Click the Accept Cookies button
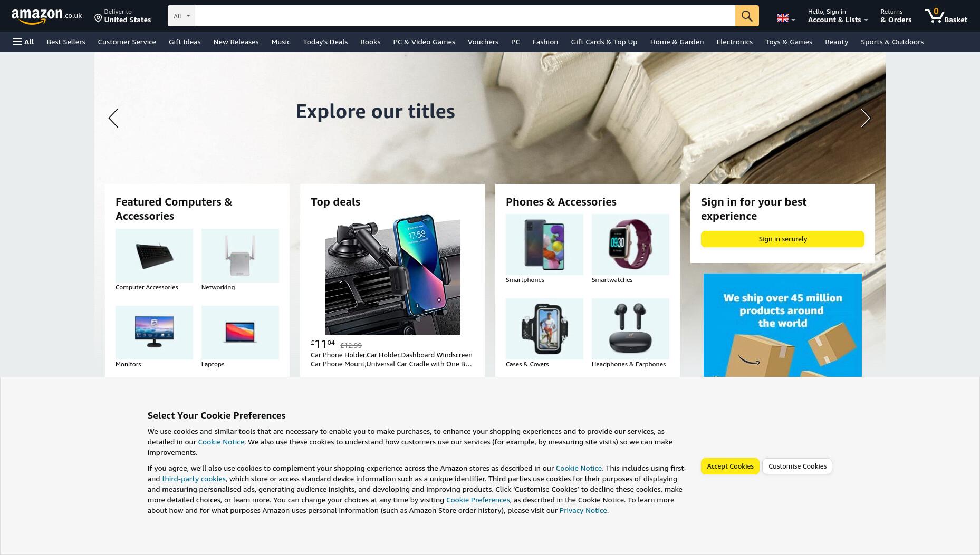The width and height of the screenshot is (980, 555). (x=730, y=466)
